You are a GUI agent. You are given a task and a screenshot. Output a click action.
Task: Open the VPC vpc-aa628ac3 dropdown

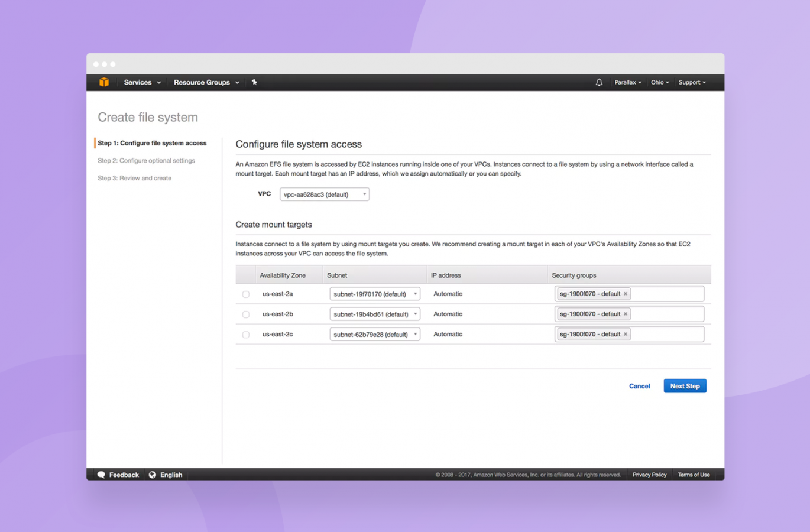325,194
